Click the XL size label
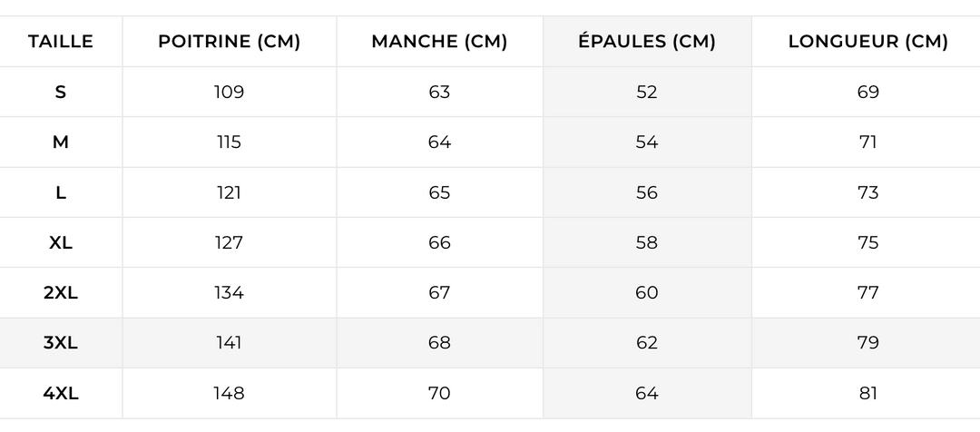This screenshot has height=432, width=980. [x=61, y=242]
